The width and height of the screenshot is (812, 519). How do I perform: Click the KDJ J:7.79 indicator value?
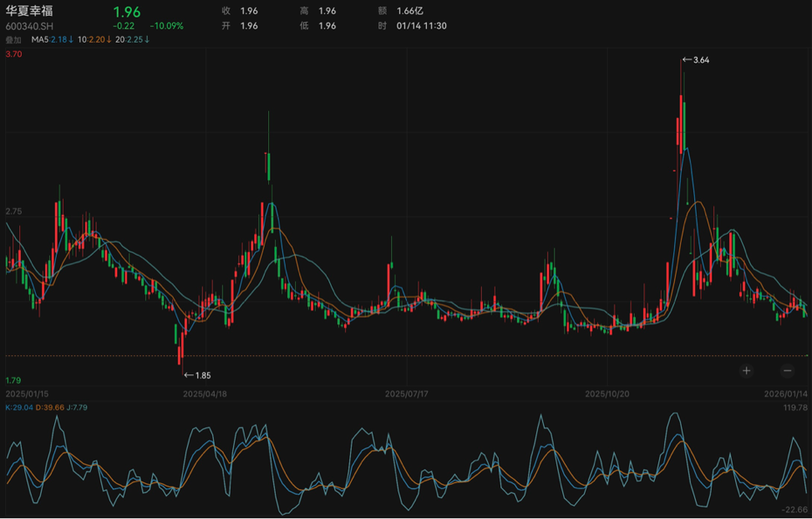[x=77, y=408]
